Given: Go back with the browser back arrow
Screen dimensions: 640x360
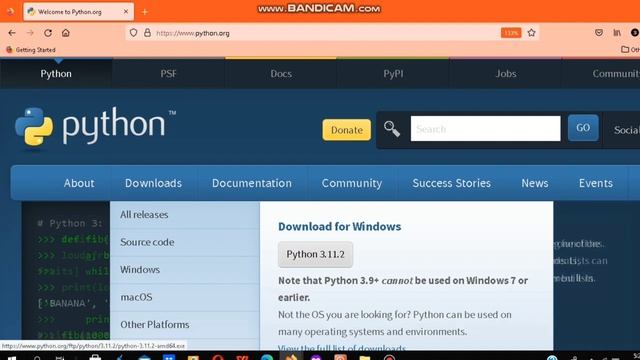Looking at the screenshot, I should (12, 33).
